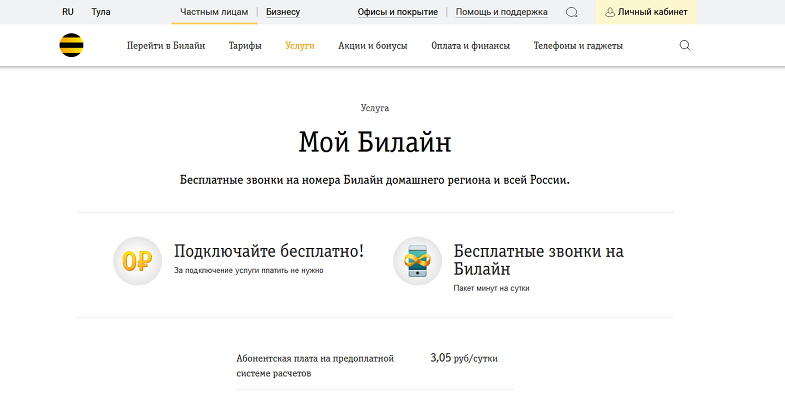Click Подключайте бесплатно! heading

(269, 251)
